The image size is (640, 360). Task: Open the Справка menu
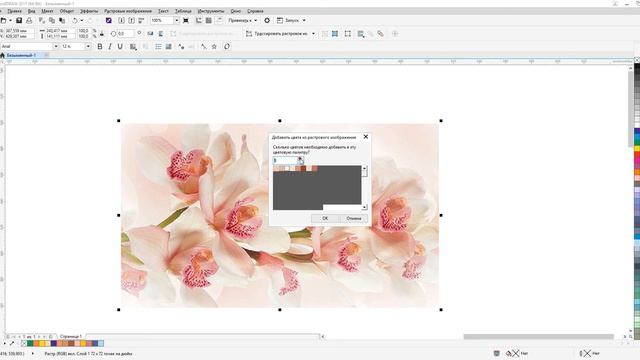[255, 11]
